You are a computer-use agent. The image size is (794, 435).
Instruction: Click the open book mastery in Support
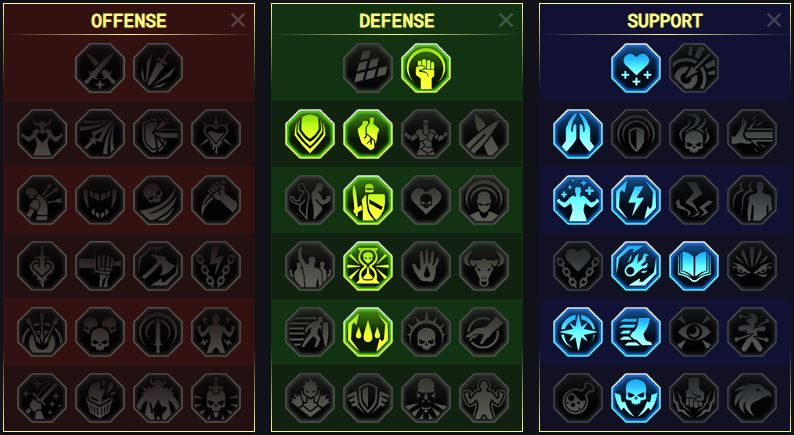click(694, 266)
